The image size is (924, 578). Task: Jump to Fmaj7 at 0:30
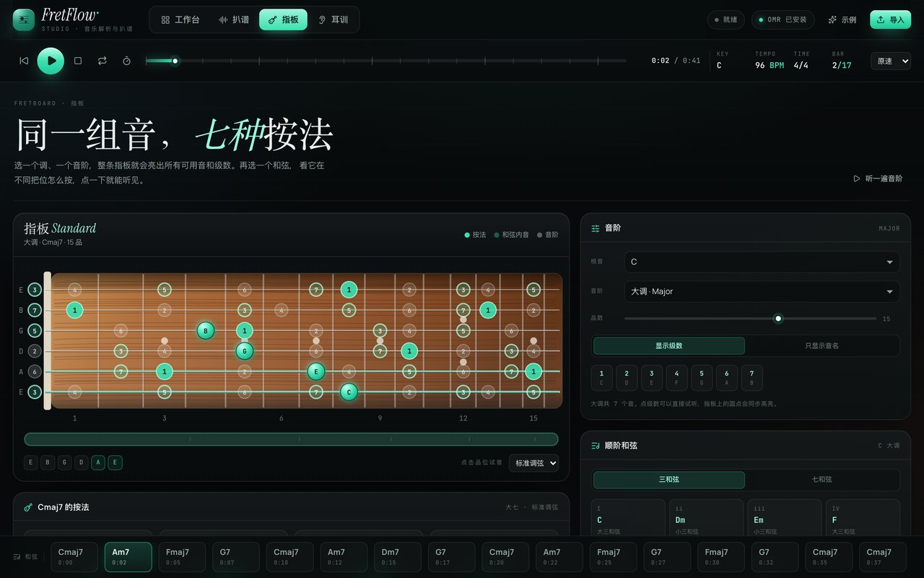coord(721,557)
